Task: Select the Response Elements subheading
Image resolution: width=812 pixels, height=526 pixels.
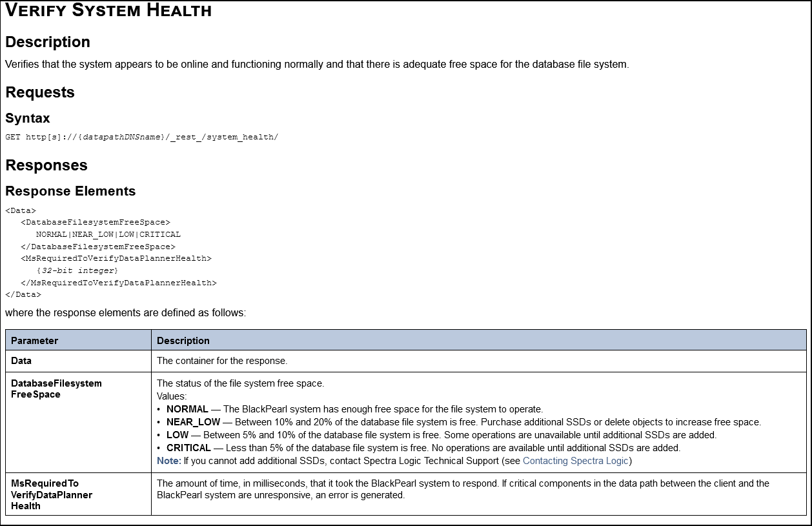Action: coord(70,191)
